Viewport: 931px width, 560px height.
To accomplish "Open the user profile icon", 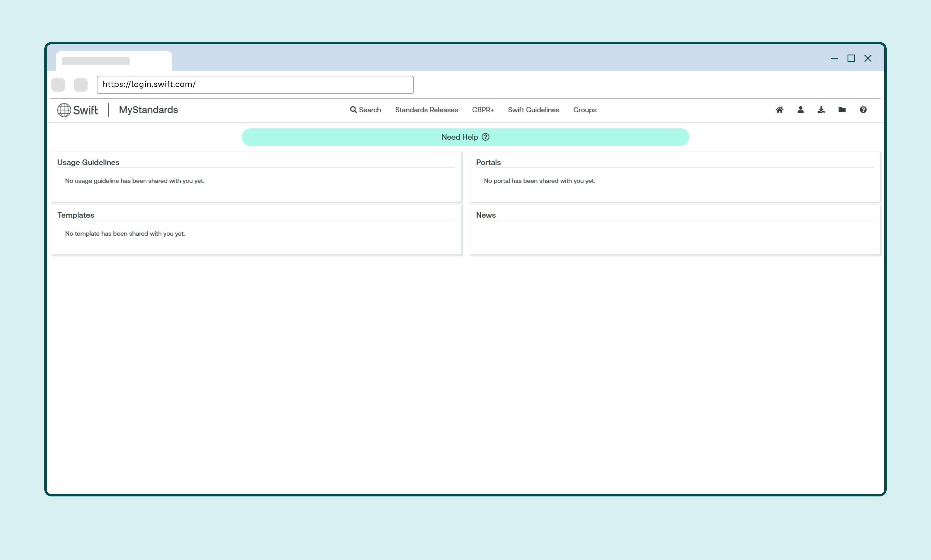I will point(800,110).
